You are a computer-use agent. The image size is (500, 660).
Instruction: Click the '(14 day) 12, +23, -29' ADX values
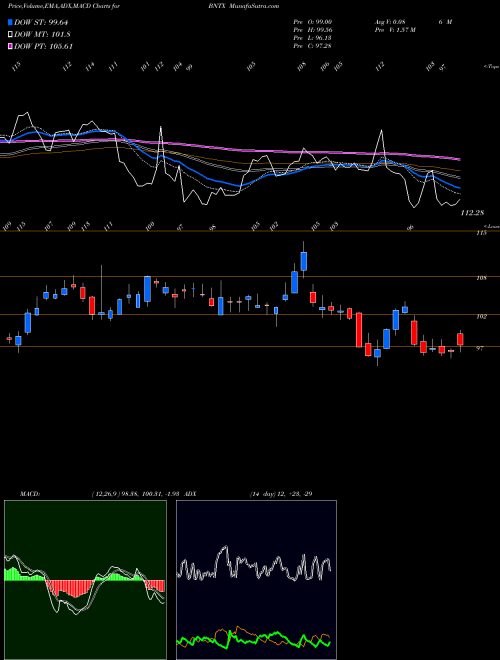281,494
